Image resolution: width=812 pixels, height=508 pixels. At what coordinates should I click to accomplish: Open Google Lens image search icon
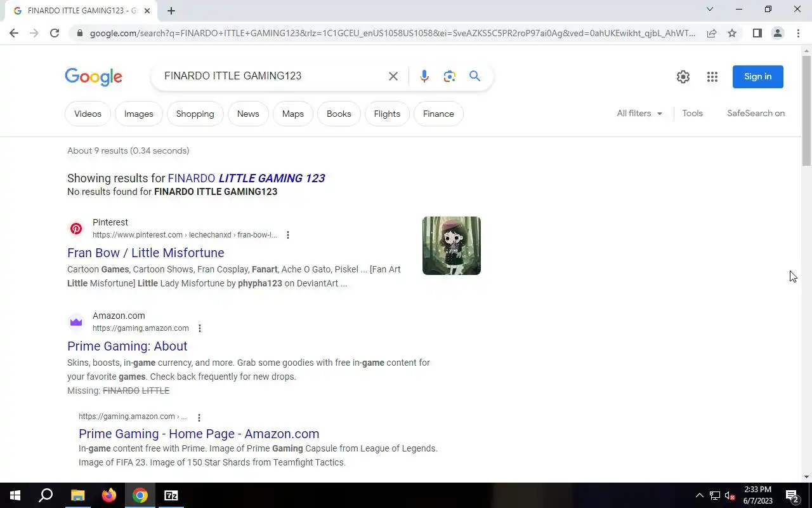(450, 76)
